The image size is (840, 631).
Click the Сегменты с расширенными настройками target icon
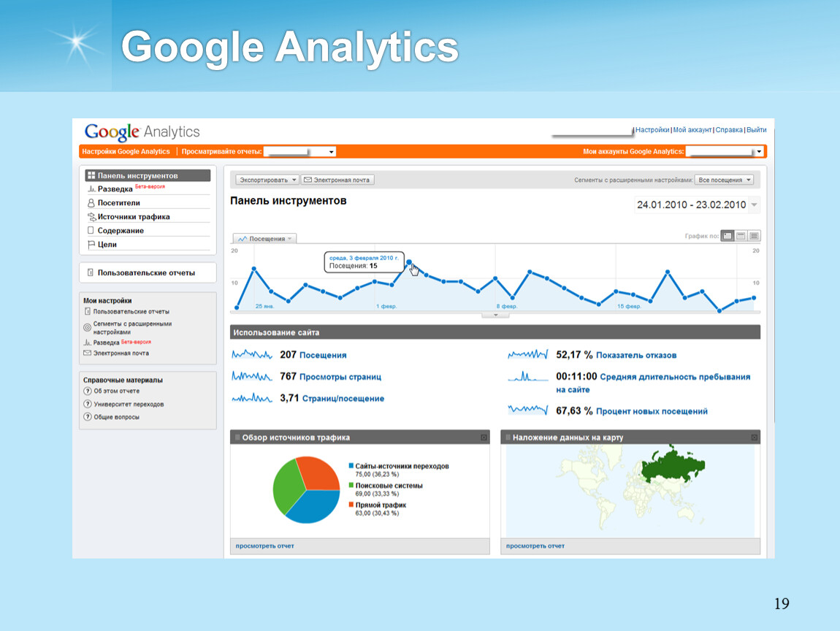click(88, 327)
